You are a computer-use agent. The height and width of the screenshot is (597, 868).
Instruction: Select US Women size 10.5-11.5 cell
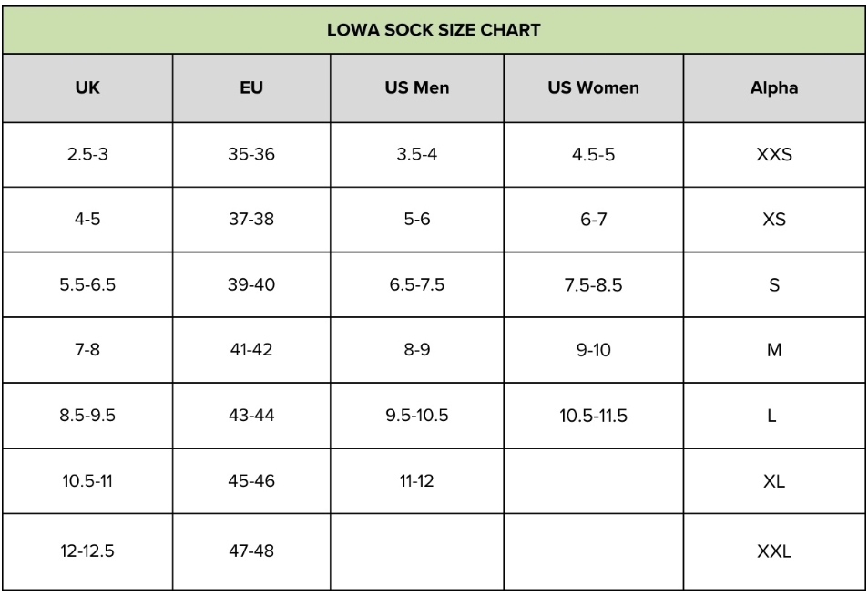click(x=591, y=415)
